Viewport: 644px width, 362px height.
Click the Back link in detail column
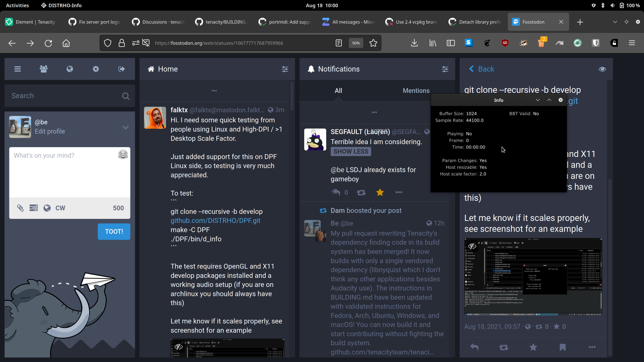482,69
